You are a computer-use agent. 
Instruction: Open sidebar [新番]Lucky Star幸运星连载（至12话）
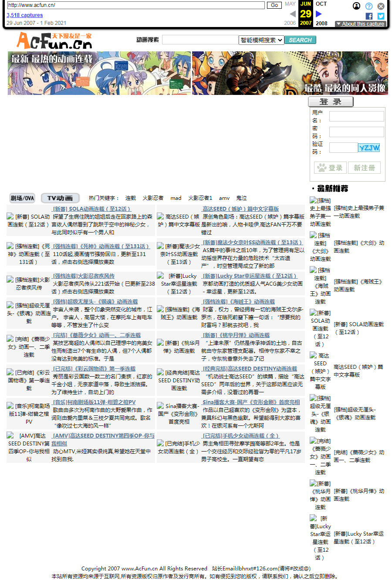[x=359, y=538]
